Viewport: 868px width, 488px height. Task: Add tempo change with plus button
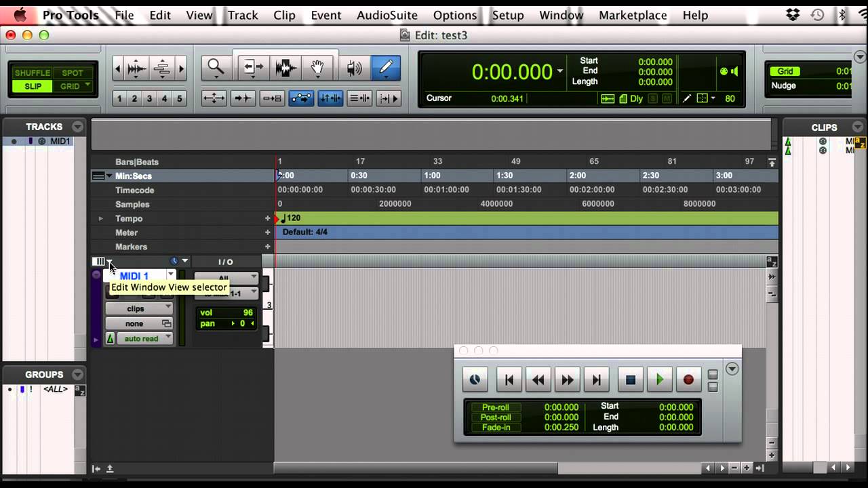(x=268, y=218)
